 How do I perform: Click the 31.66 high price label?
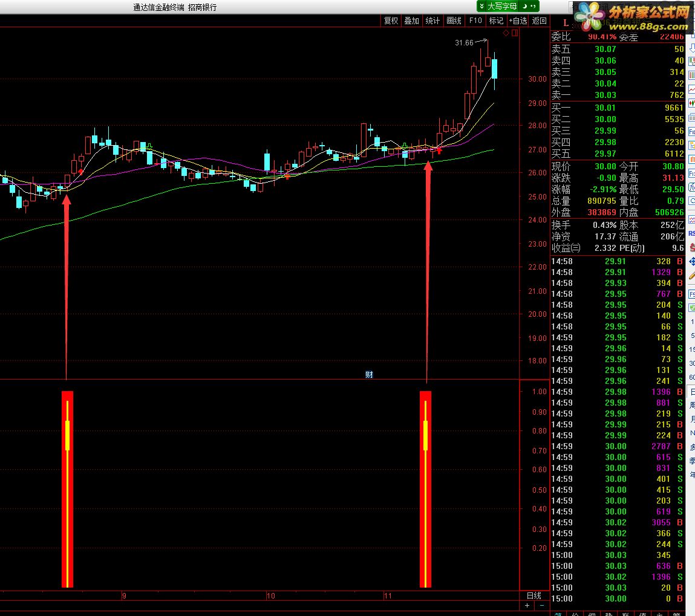click(464, 42)
